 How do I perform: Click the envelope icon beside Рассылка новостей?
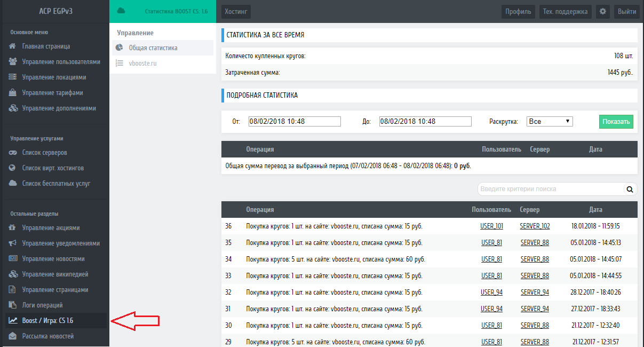pyautogui.click(x=13, y=336)
